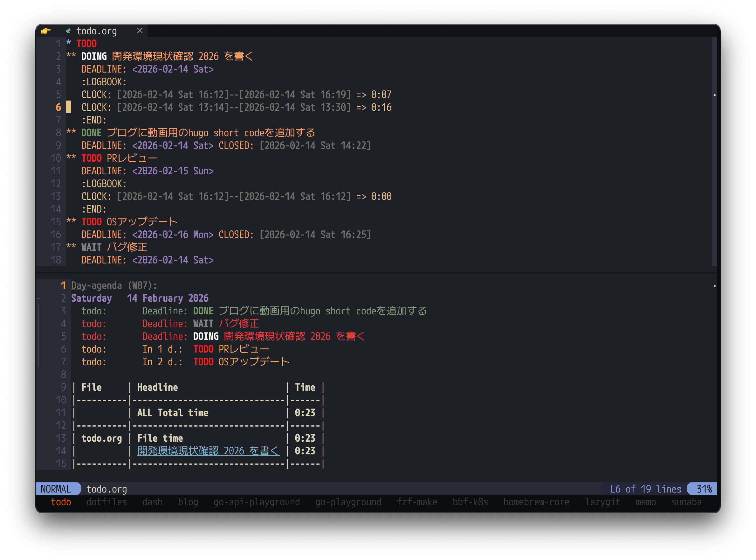The image size is (756, 560).
Task: Click the NORMAL mode indicator in statusline
Action: [x=56, y=489]
